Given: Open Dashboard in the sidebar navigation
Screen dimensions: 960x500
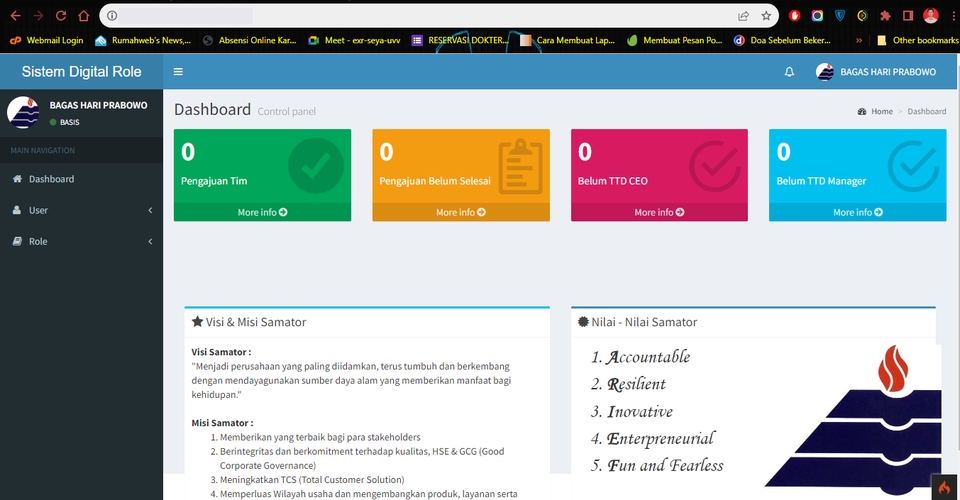Looking at the screenshot, I should pyautogui.click(x=81, y=179).
